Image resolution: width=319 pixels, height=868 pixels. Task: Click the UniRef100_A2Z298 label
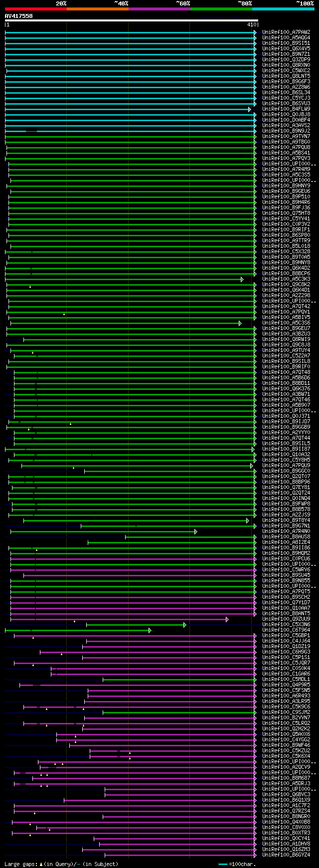286,296
